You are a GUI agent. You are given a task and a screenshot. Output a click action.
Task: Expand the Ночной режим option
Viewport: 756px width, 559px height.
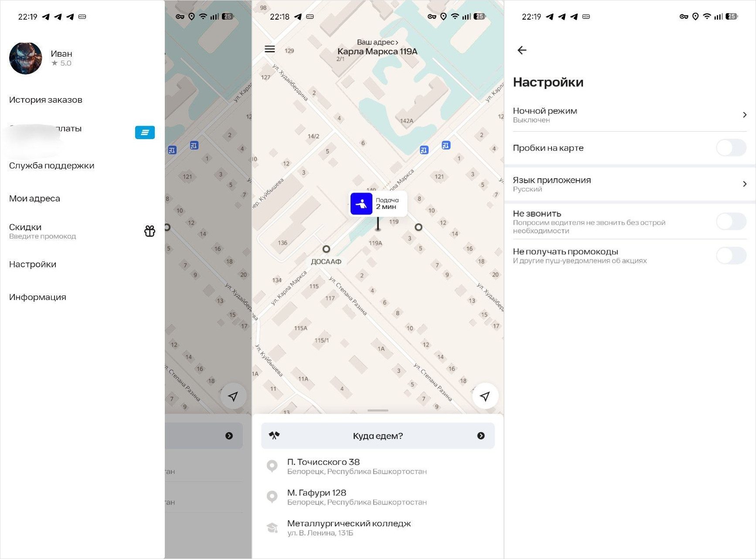(744, 115)
